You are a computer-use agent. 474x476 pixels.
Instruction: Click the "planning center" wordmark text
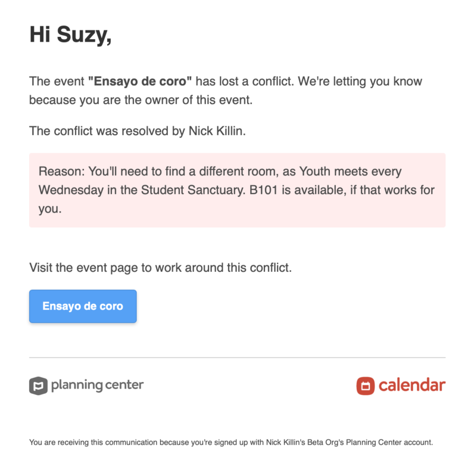tap(98, 385)
